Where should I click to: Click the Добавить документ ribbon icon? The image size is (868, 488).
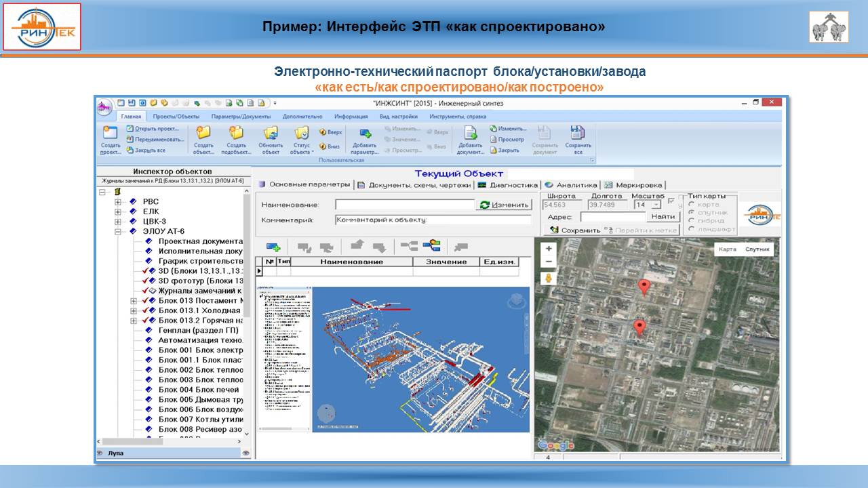tap(470, 134)
